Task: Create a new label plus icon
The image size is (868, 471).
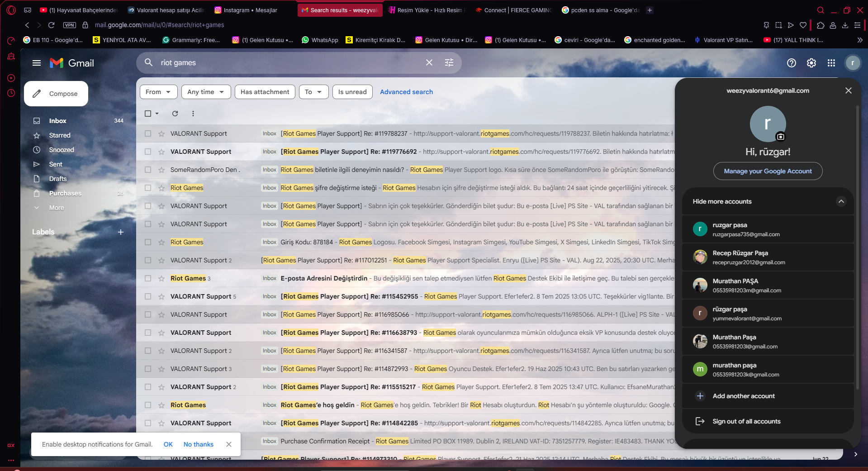Action: (121, 232)
